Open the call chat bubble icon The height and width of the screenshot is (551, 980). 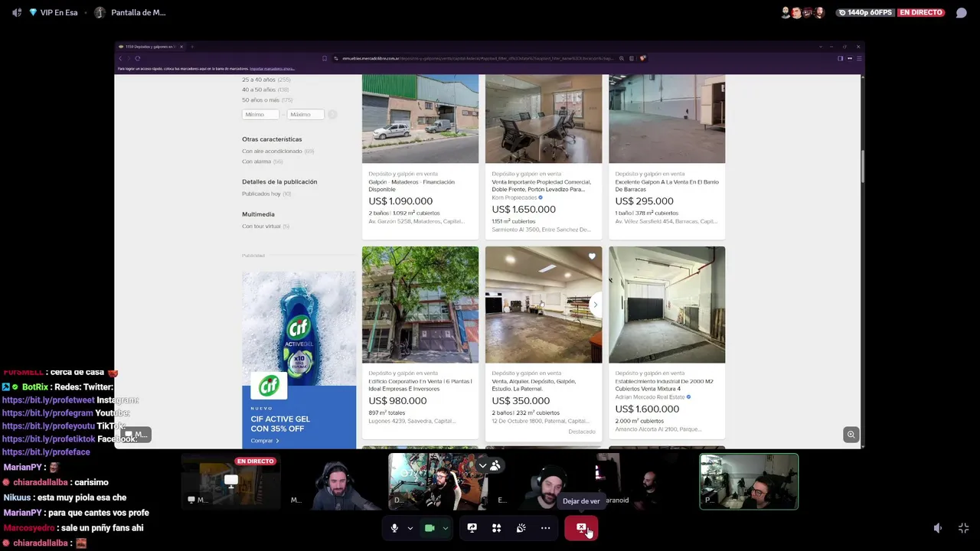click(x=962, y=12)
